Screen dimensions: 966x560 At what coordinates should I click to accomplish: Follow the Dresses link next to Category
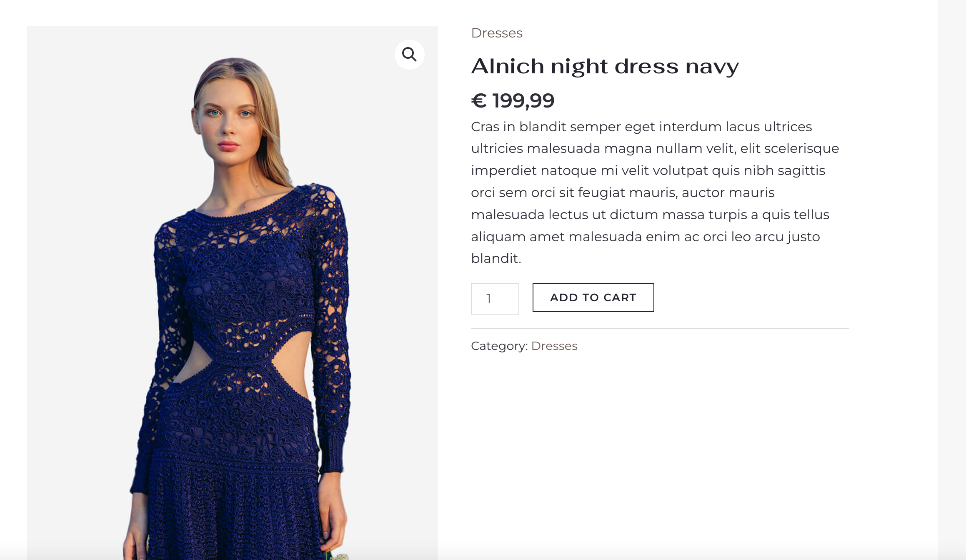pos(554,346)
